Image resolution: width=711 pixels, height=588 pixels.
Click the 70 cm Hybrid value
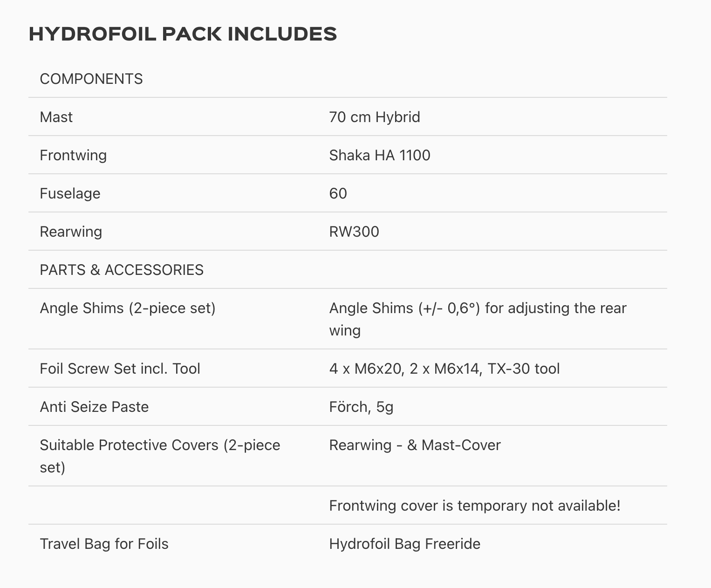coord(374,117)
